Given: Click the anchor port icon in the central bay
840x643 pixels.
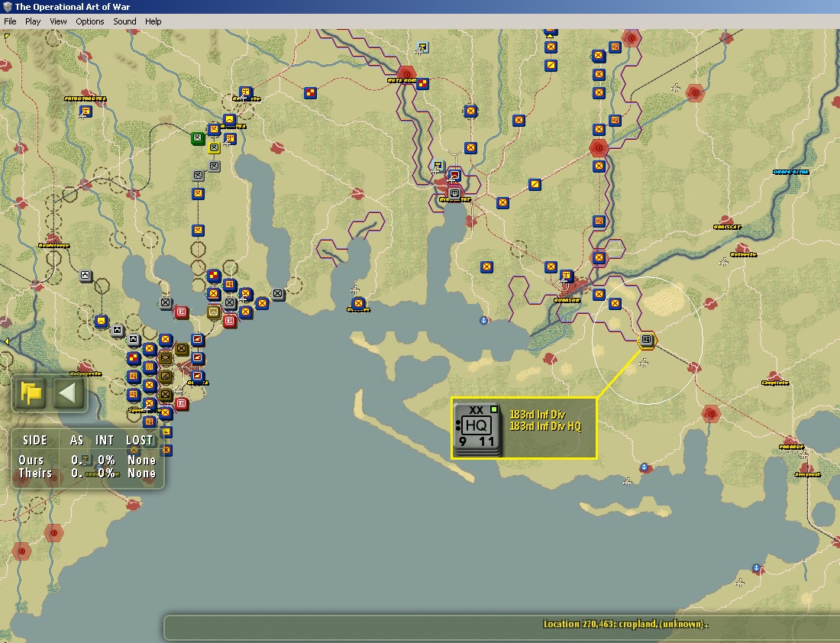Looking at the screenshot, I should 483,321.
